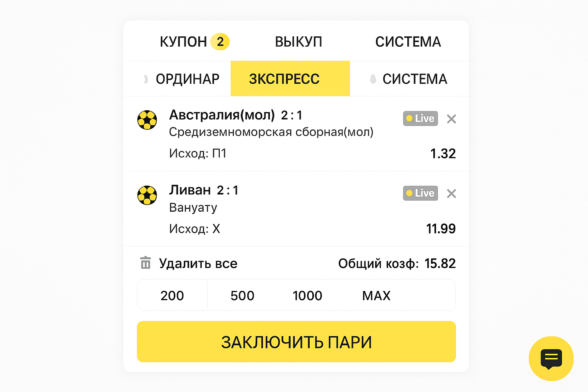Image resolution: width=588 pixels, height=392 pixels.
Task: Pick the MAX stake amount
Action: pyautogui.click(x=376, y=296)
